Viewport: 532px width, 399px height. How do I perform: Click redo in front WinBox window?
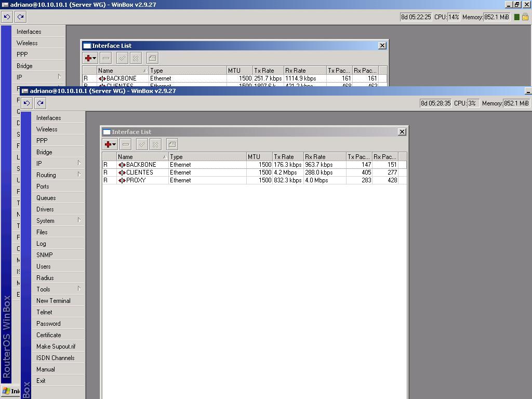[x=41, y=103]
